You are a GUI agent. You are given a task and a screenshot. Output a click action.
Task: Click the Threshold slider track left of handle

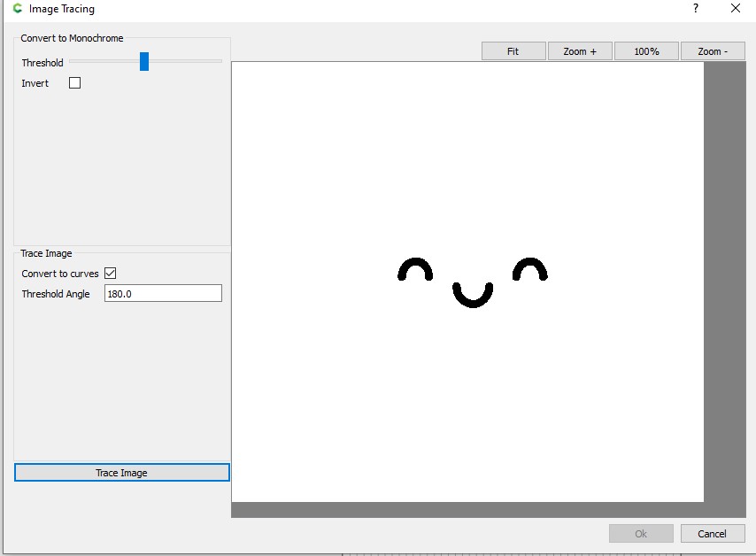102,61
